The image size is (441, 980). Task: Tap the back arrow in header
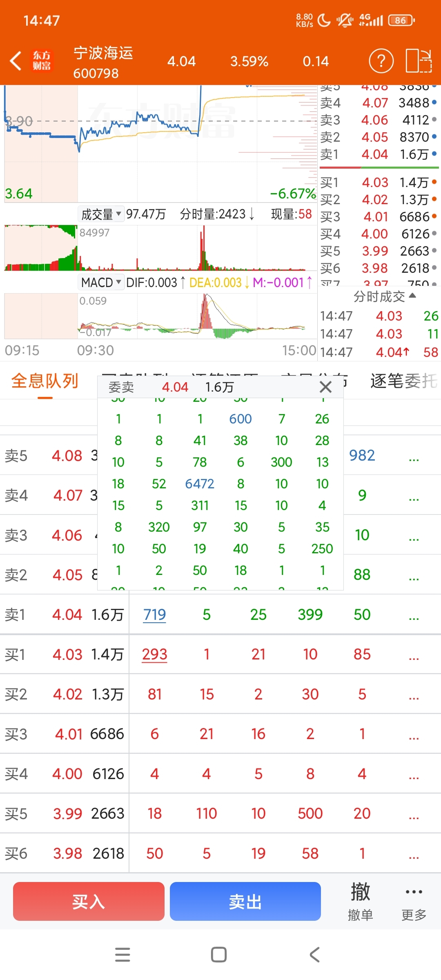16,61
